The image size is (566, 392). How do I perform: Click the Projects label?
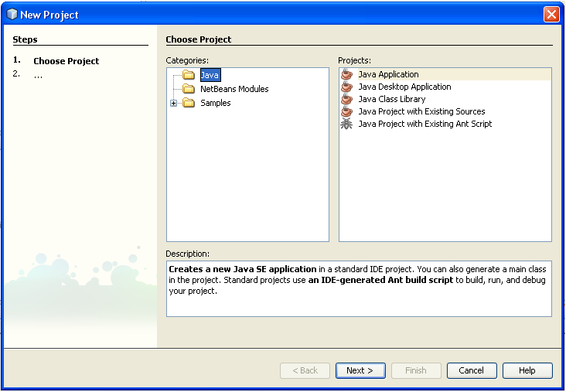[x=354, y=60]
